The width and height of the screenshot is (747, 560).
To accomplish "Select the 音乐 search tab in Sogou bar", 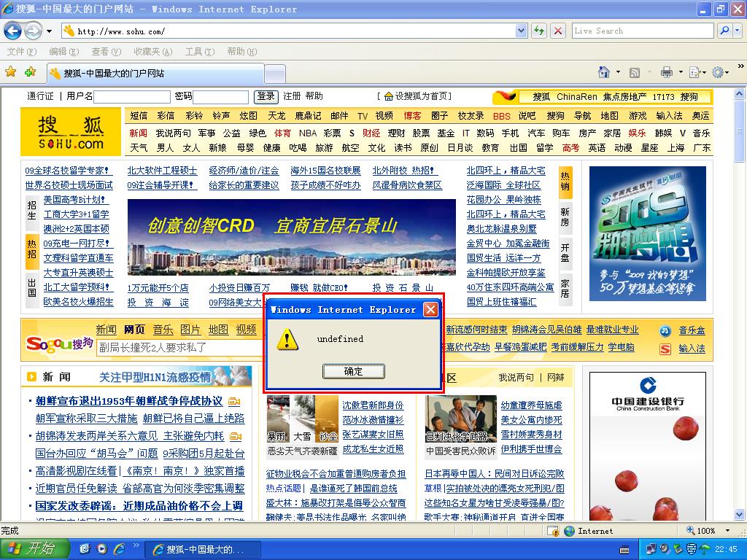I will pyautogui.click(x=163, y=330).
